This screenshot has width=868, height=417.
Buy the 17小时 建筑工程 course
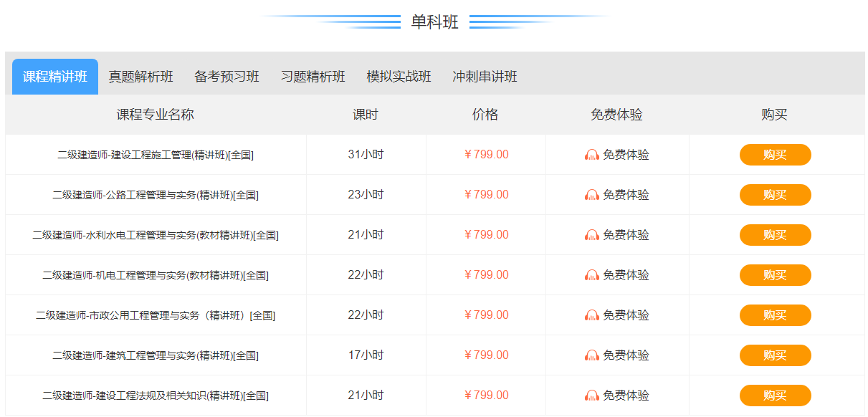[775, 355]
